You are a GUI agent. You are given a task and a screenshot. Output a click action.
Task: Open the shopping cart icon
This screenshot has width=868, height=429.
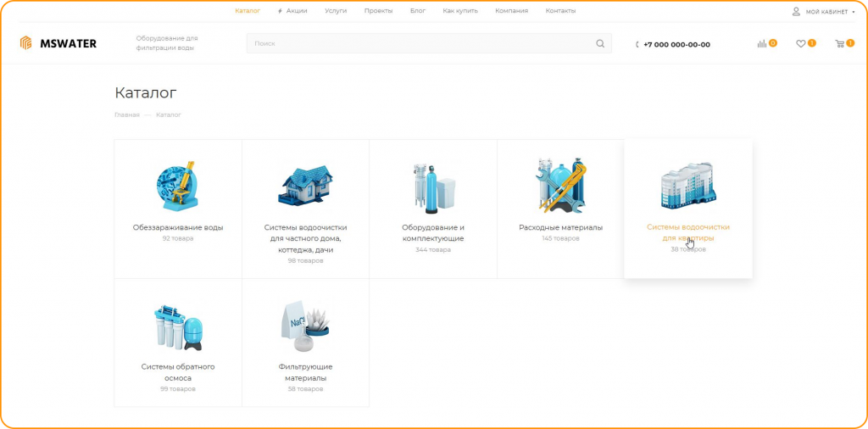[x=839, y=44]
